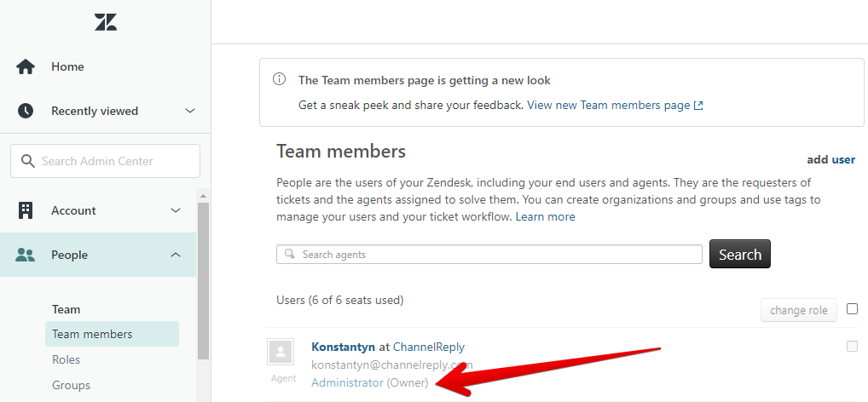Focus the Search agents input field
This screenshot has height=402, width=868.
click(x=489, y=255)
